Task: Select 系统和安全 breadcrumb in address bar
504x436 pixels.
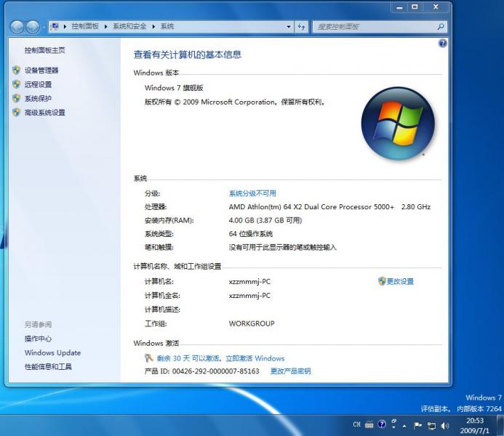Action: pos(129,26)
